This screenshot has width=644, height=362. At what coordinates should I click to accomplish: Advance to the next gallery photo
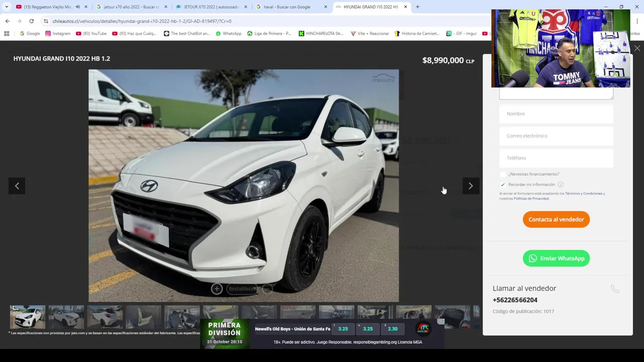pyautogui.click(x=471, y=186)
